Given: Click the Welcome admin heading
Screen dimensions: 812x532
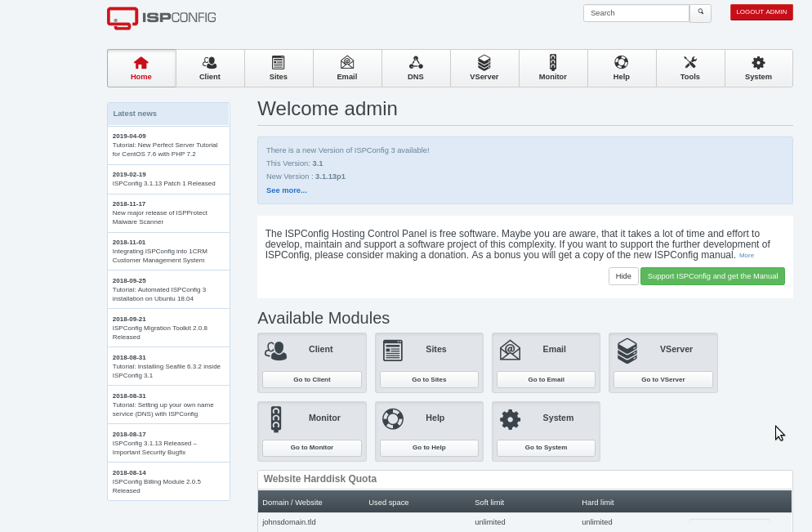Looking at the screenshot, I should click(328, 109).
